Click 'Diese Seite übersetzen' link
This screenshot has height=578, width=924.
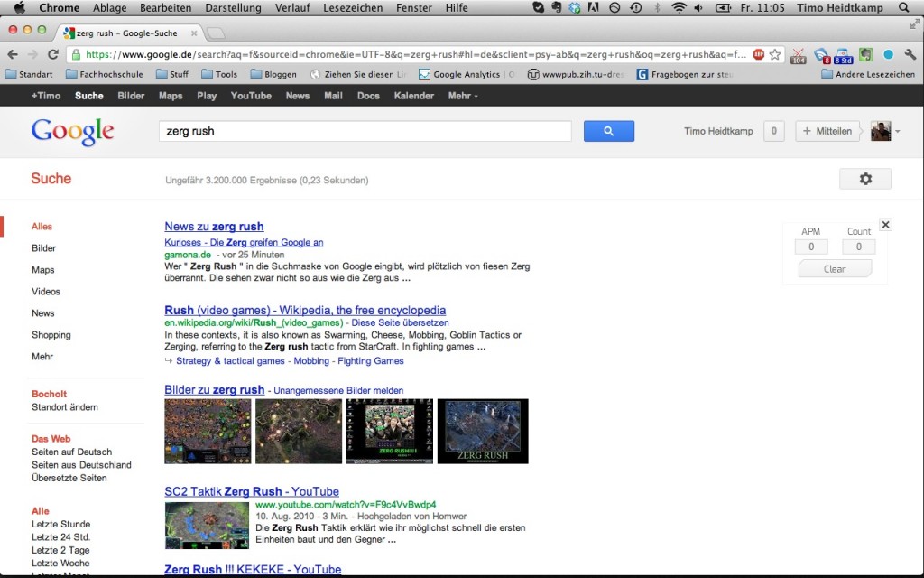pos(400,323)
